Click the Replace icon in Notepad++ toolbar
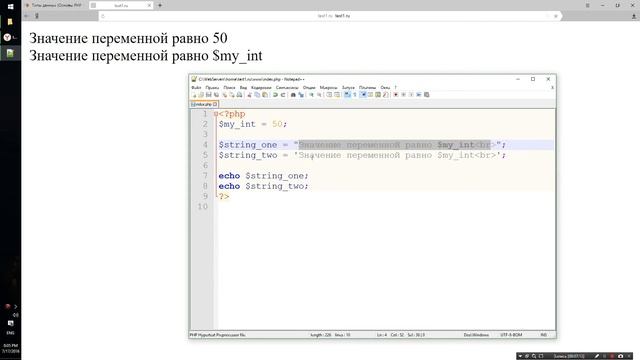Viewport: 640px width, 360px height. click(x=301, y=95)
